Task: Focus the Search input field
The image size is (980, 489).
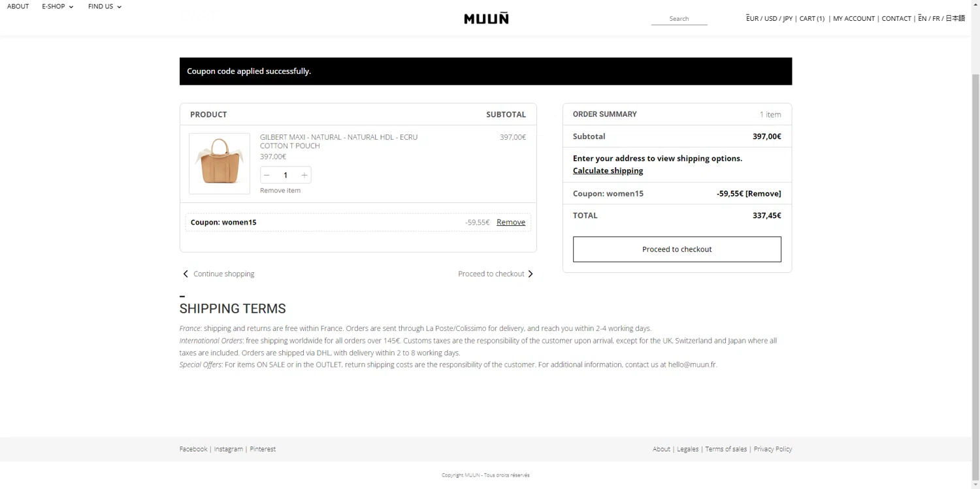Action: pyautogui.click(x=679, y=18)
